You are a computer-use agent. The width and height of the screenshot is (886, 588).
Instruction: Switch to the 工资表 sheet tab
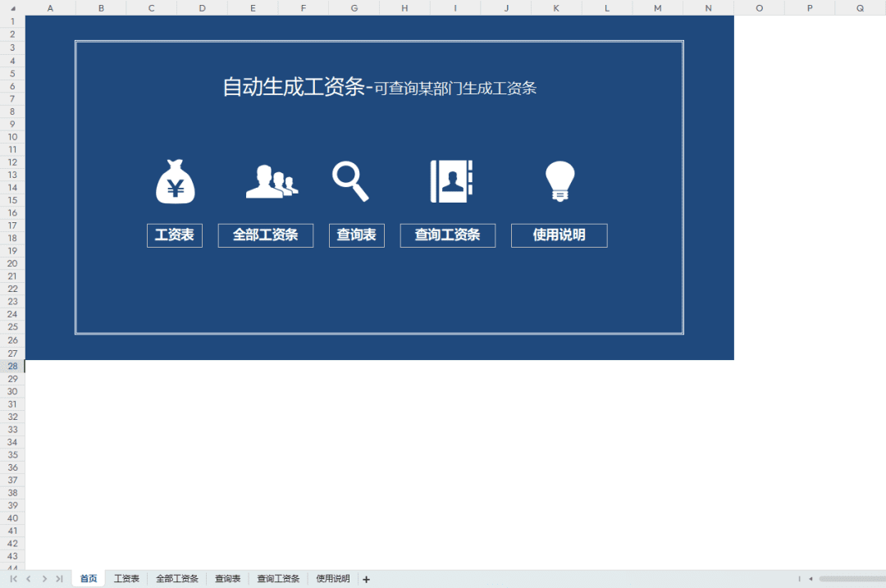click(x=126, y=578)
